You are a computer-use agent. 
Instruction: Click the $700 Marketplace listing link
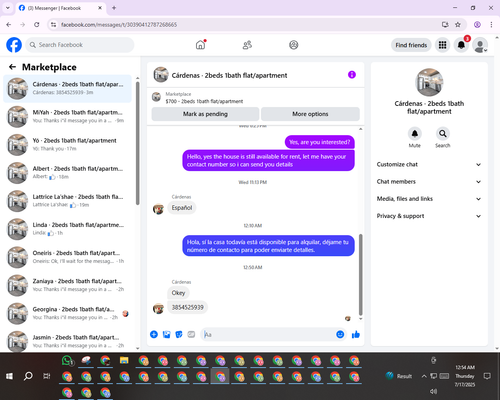point(204,101)
